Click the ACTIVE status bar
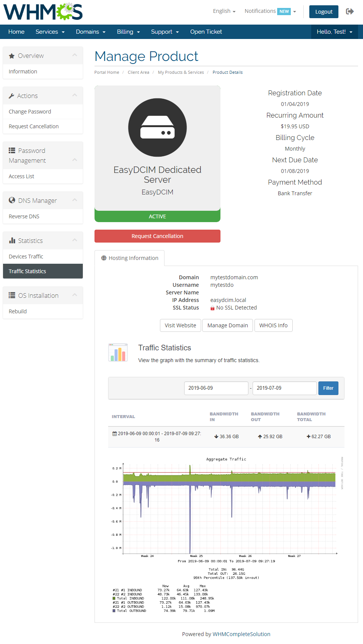 click(x=157, y=216)
